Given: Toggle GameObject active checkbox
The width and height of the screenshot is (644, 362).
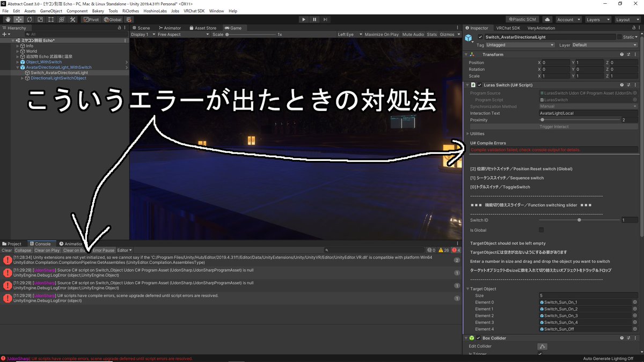Looking at the screenshot, I should point(480,37).
